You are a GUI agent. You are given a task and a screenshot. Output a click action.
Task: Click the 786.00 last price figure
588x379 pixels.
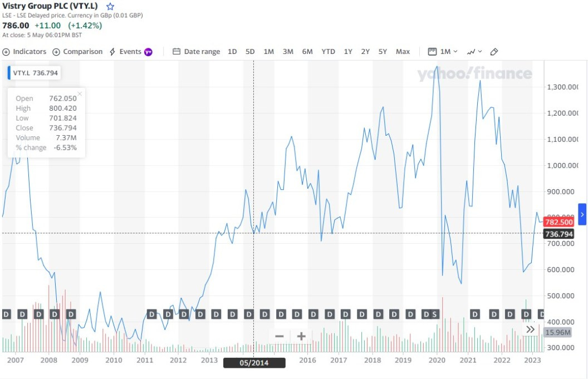(x=16, y=26)
